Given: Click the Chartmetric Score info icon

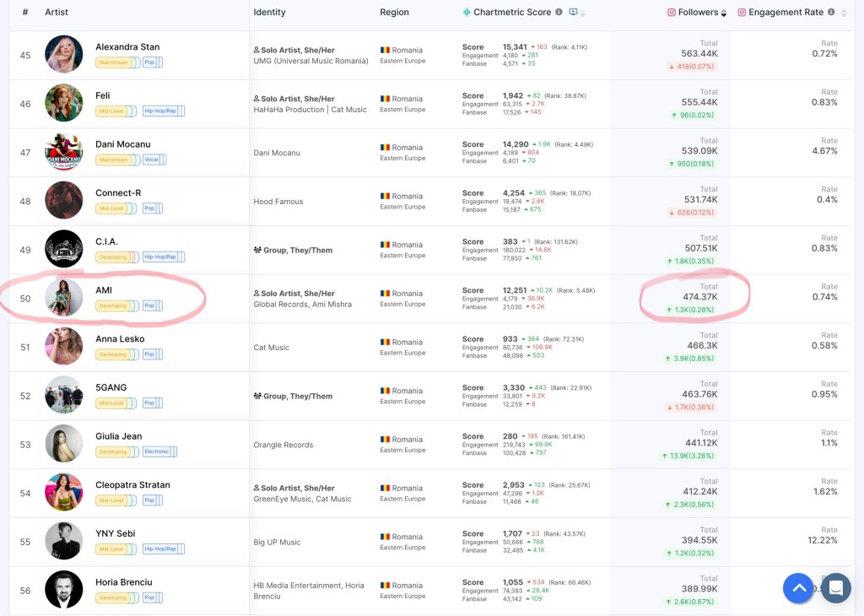Looking at the screenshot, I should [x=559, y=13].
